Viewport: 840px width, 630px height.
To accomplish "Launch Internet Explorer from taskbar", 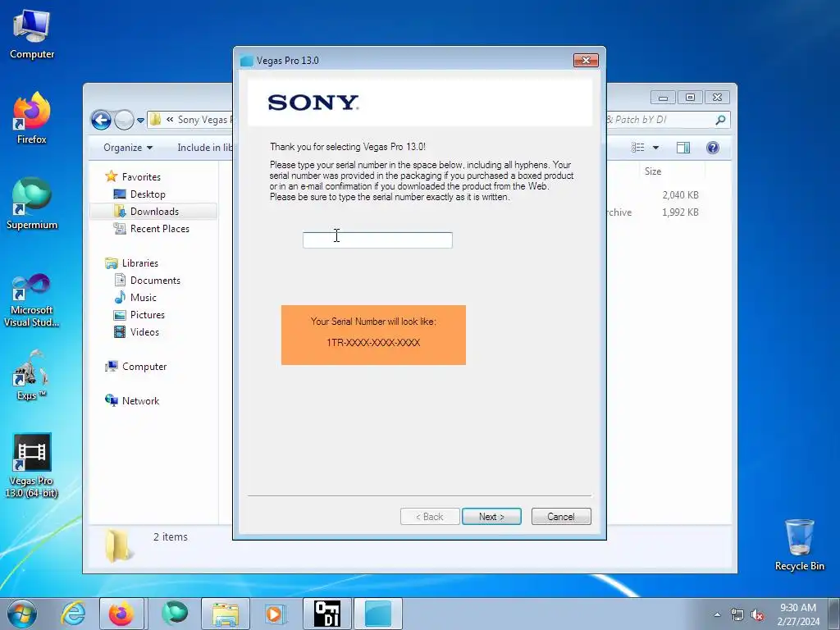I will tap(72, 614).
